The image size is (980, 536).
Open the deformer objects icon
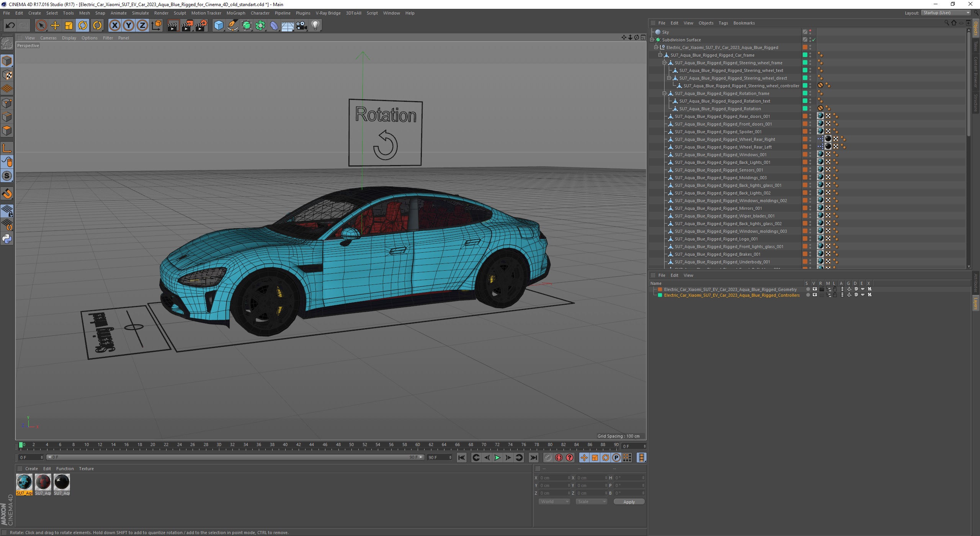click(x=274, y=26)
